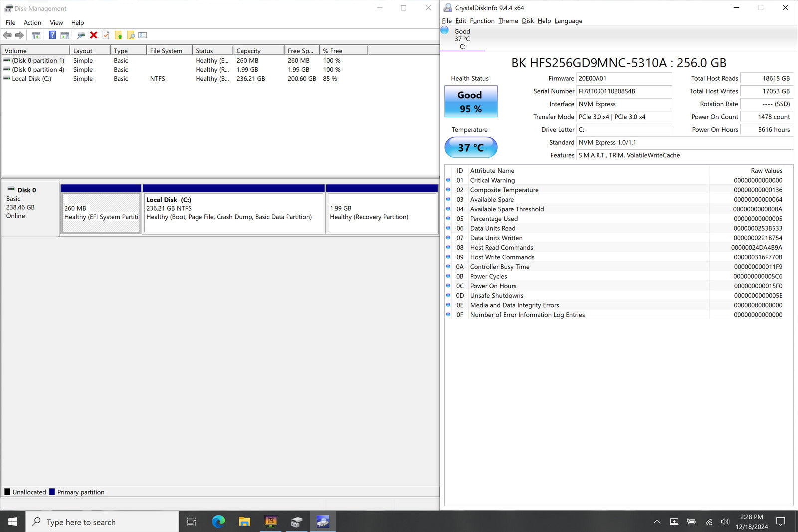The width and height of the screenshot is (798, 532).
Task: Click the status dot beside Percentage Used
Action: click(x=448, y=219)
